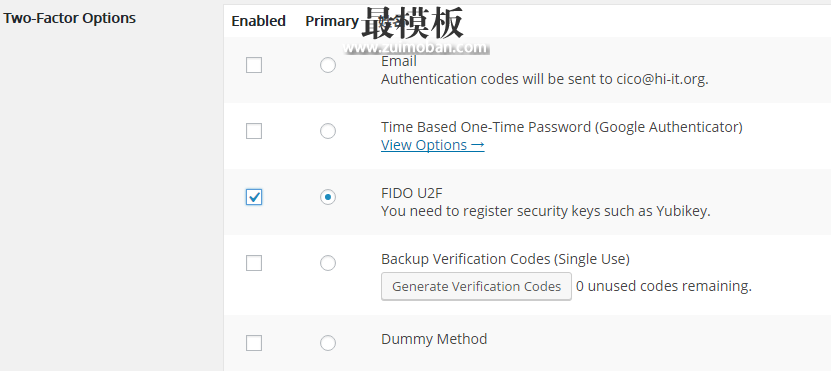The width and height of the screenshot is (831, 371).
Task: Enable the Email two-factor checkbox
Action: point(254,65)
